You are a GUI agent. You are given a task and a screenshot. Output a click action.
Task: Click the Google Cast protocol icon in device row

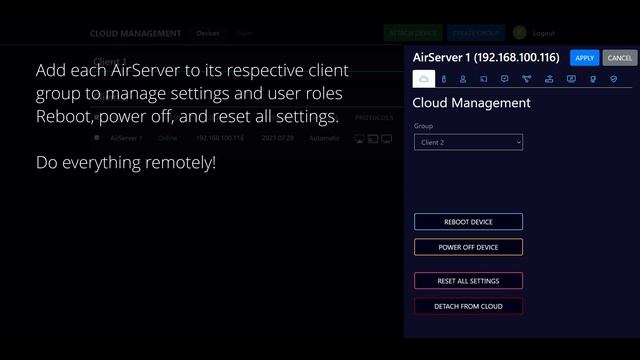pos(373,139)
